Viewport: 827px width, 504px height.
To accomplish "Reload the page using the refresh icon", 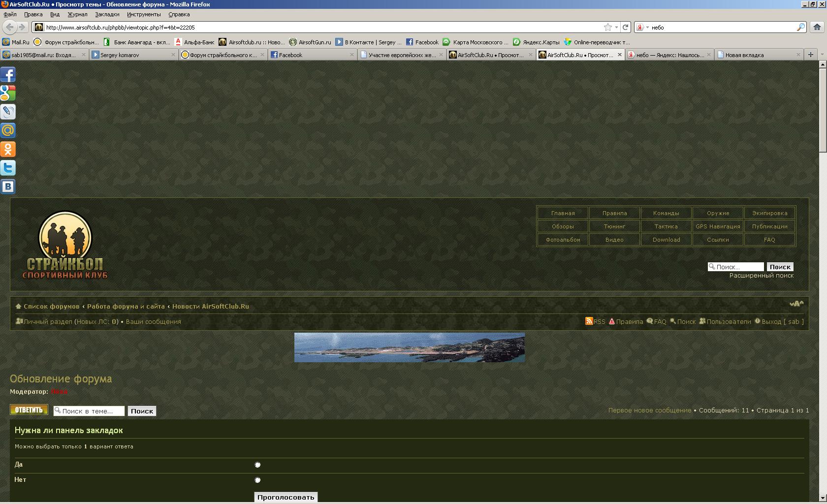I will click(625, 28).
